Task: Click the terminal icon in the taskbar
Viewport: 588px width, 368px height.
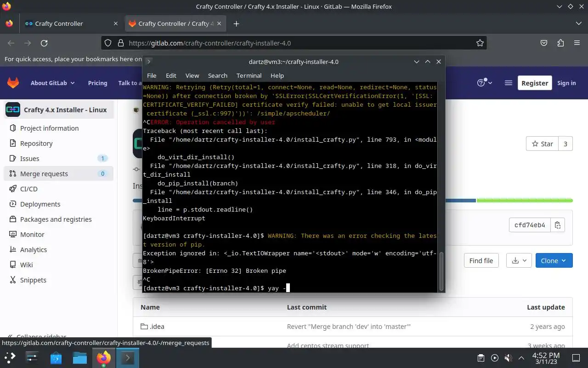Action: tap(127, 357)
